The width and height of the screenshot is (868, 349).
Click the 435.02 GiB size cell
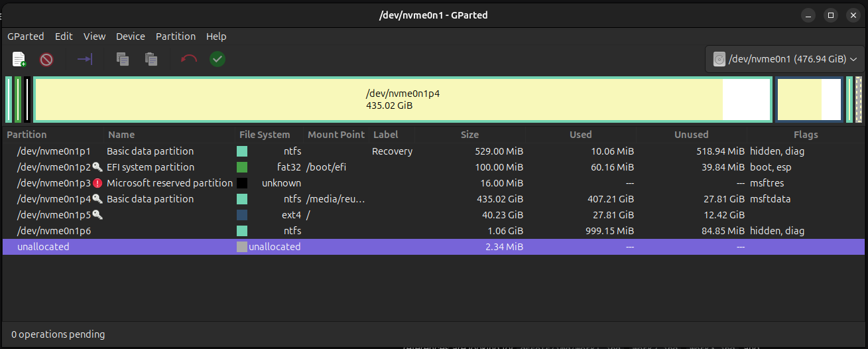501,199
